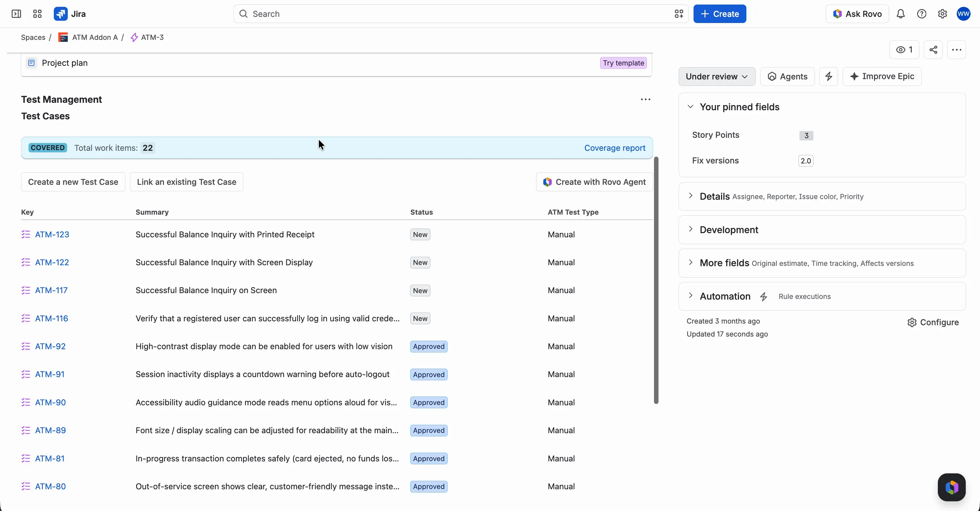The image size is (980, 511).
Task: Click summary 'Successful Balance Inquiry on Screen'
Action: pos(206,290)
